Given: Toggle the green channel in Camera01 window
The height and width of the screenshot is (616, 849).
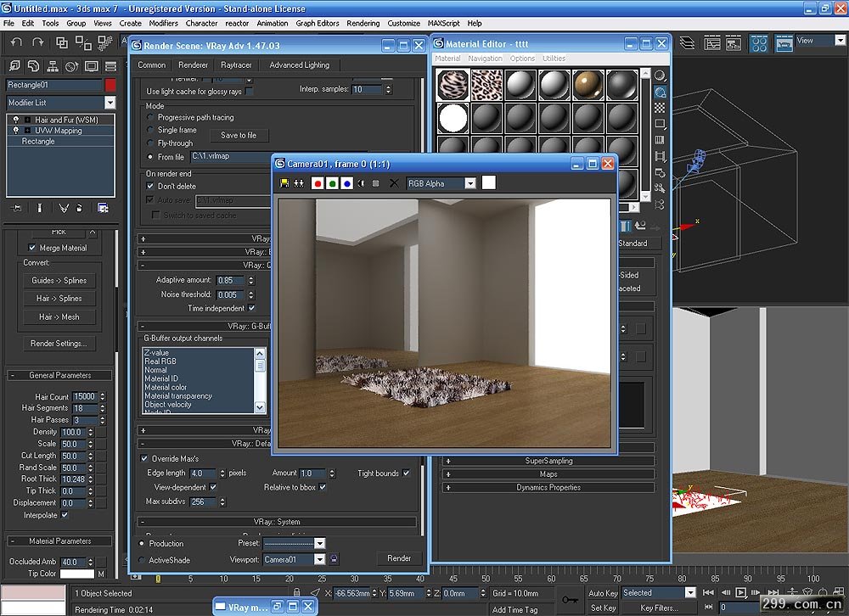Looking at the screenshot, I should click(333, 183).
